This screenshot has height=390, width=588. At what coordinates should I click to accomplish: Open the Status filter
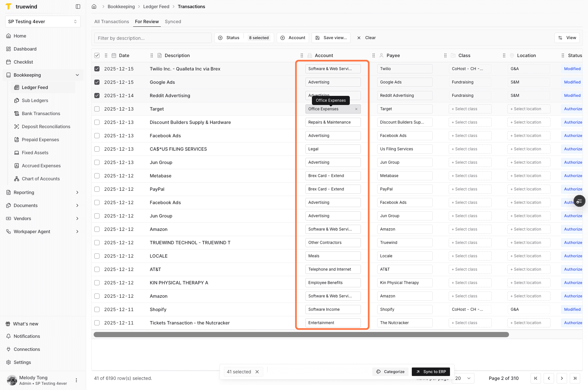(244, 38)
